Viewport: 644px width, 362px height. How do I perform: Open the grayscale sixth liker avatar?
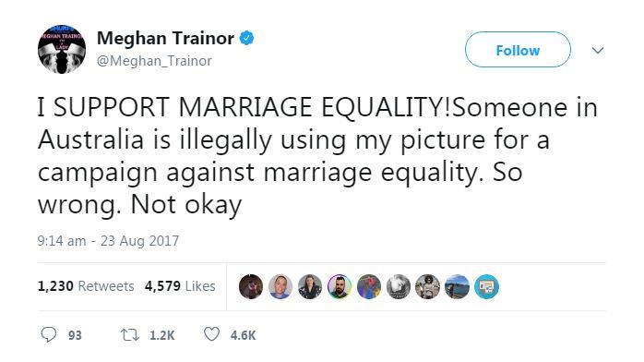tap(399, 287)
